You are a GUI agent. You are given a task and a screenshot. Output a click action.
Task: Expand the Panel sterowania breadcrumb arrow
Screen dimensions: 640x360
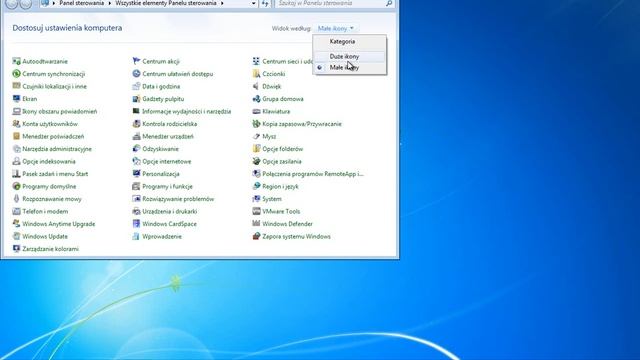pyautogui.click(x=109, y=3)
